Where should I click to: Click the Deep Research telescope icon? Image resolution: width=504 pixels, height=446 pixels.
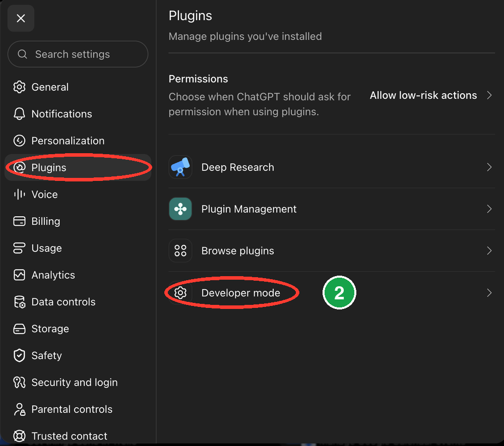pos(180,167)
